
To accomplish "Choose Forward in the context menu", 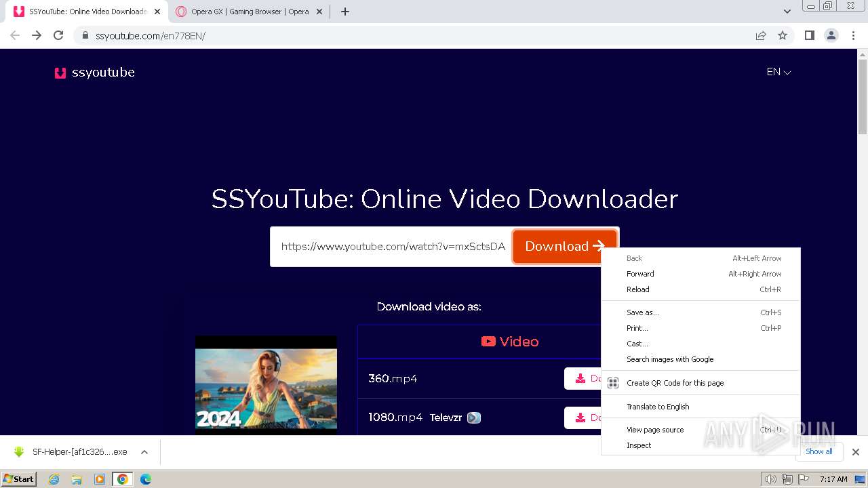I will tap(701, 274).
